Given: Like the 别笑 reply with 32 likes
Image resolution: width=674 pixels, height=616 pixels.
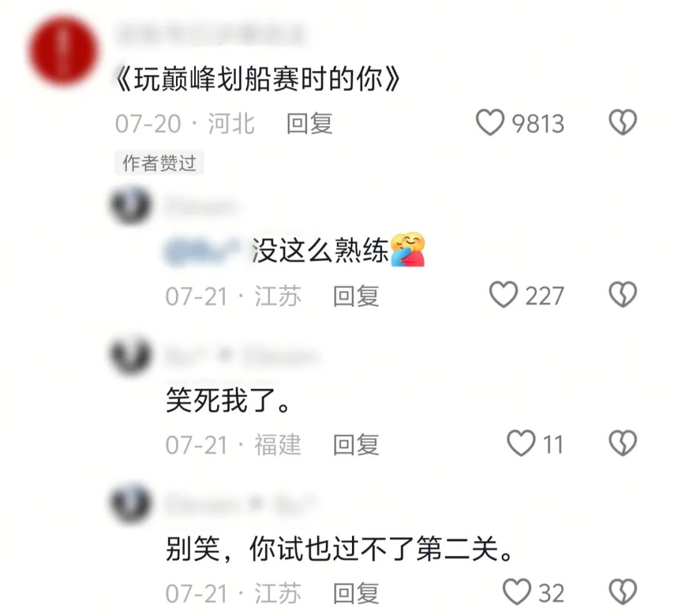Looking at the screenshot, I should pos(517,592).
